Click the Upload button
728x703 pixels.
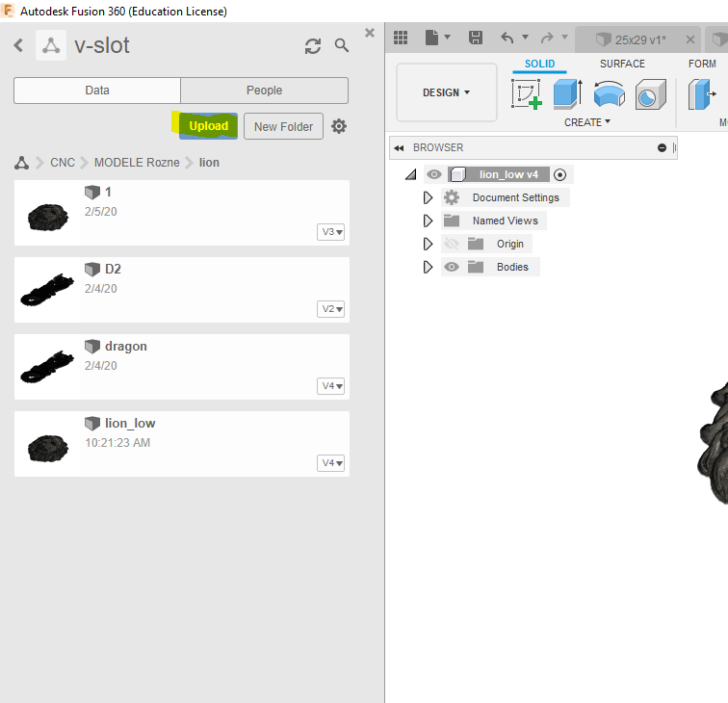click(x=208, y=126)
